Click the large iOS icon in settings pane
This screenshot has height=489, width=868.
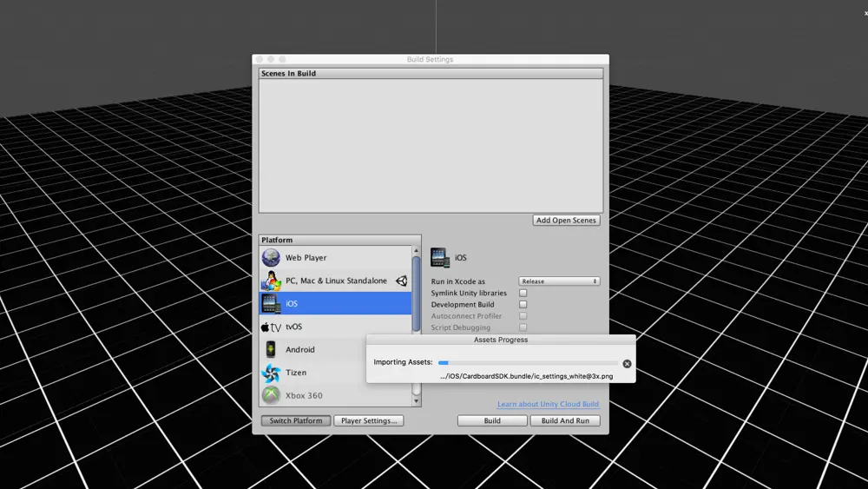(x=440, y=257)
